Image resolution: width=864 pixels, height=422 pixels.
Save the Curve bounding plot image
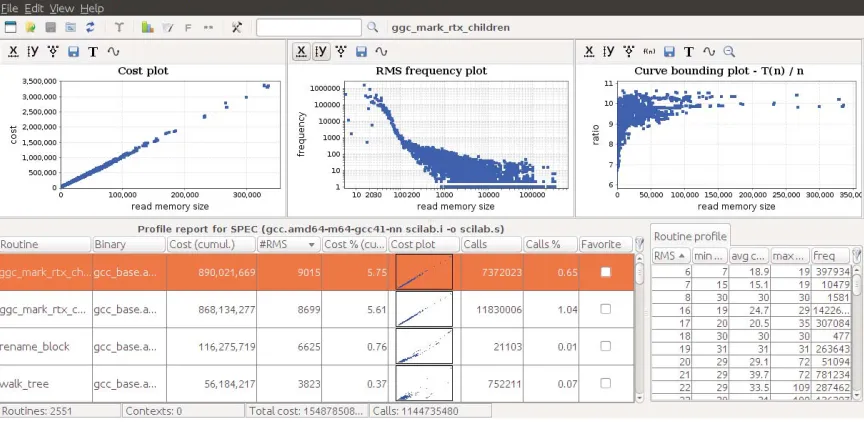click(x=669, y=52)
